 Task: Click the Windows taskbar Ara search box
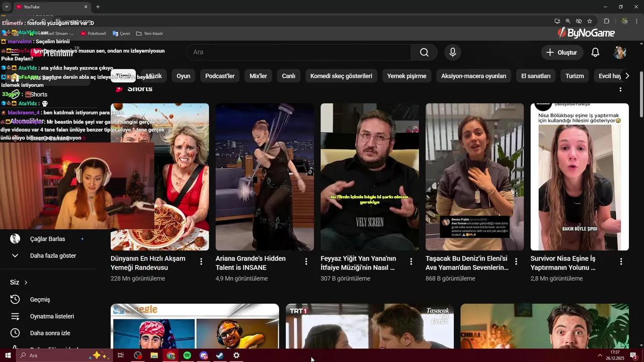(x=64, y=355)
